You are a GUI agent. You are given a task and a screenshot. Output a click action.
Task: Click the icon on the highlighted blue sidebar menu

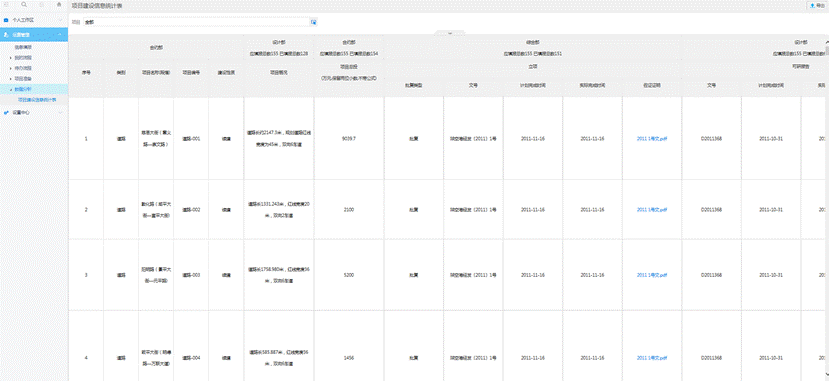point(6,34)
